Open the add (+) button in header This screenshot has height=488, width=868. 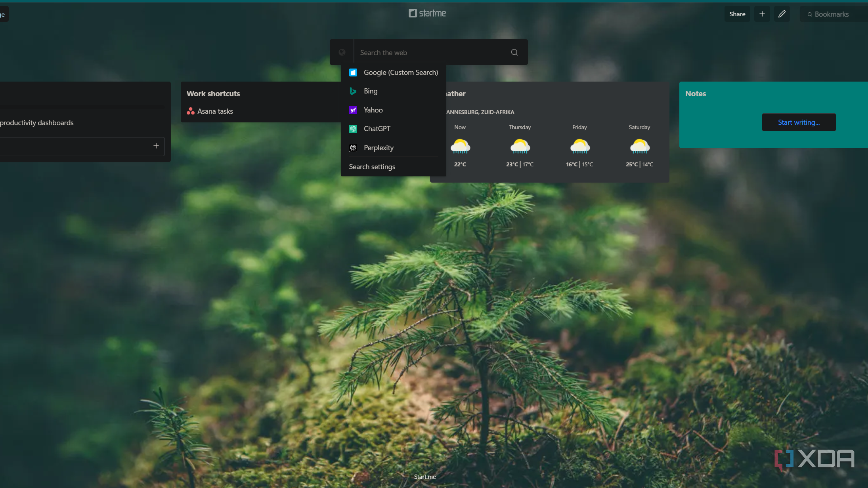[x=762, y=14]
